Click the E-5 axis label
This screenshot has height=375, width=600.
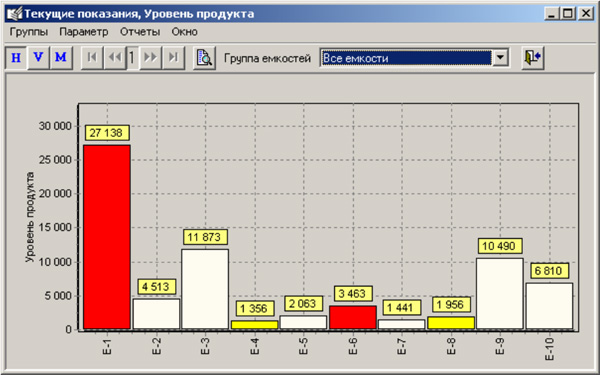[304, 346]
